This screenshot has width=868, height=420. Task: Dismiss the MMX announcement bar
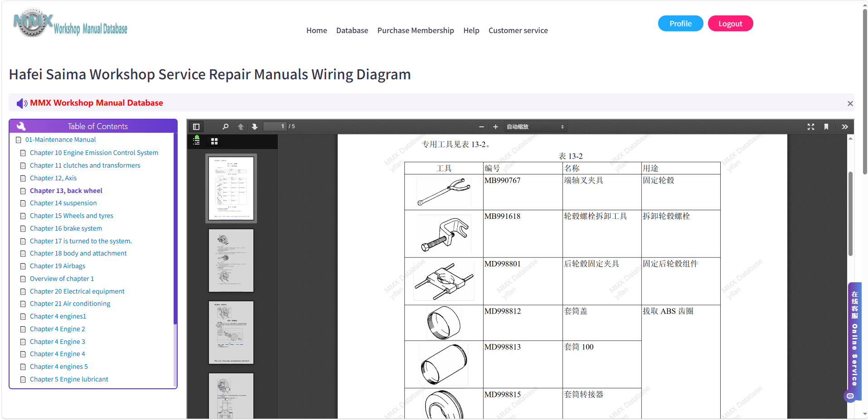pyautogui.click(x=850, y=104)
